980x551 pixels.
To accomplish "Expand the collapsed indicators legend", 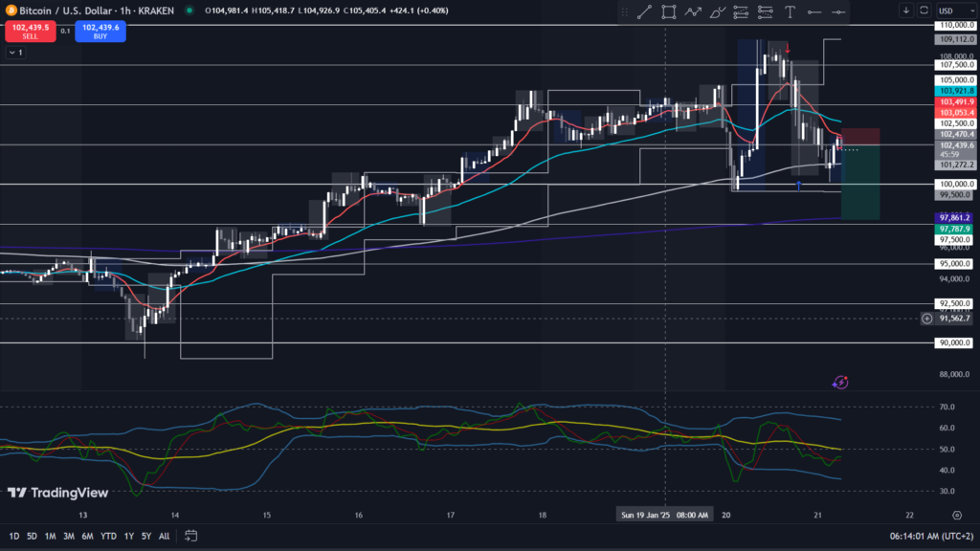I will [13, 53].
